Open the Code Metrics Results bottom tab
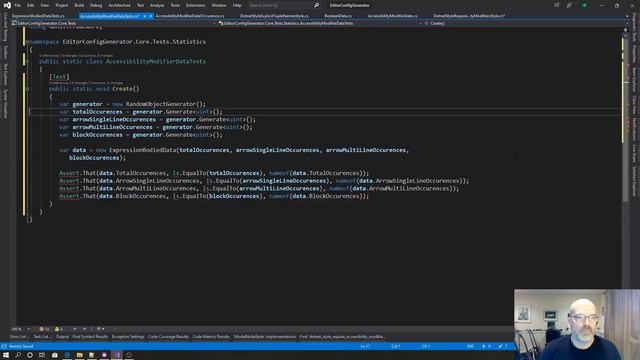 pyautogui.click(x=211, y=337)
